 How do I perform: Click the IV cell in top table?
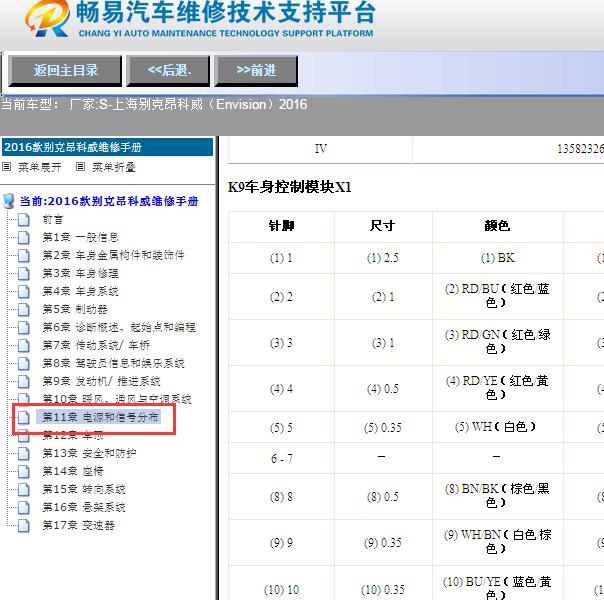click(x=320, y=149)
